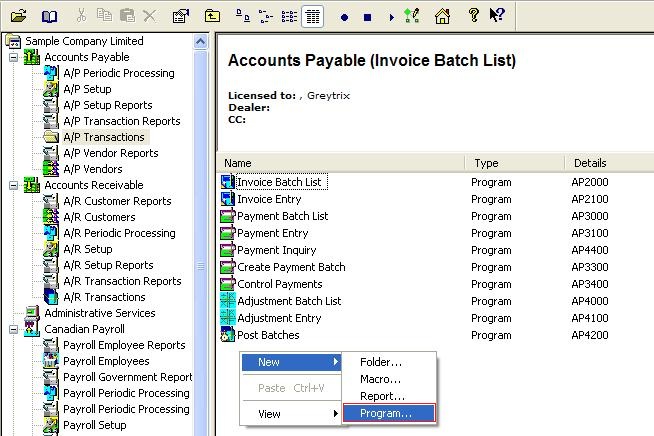Click the Payment Entry program icon
Viewport: 654px width, 436px height.
[228, 233]
